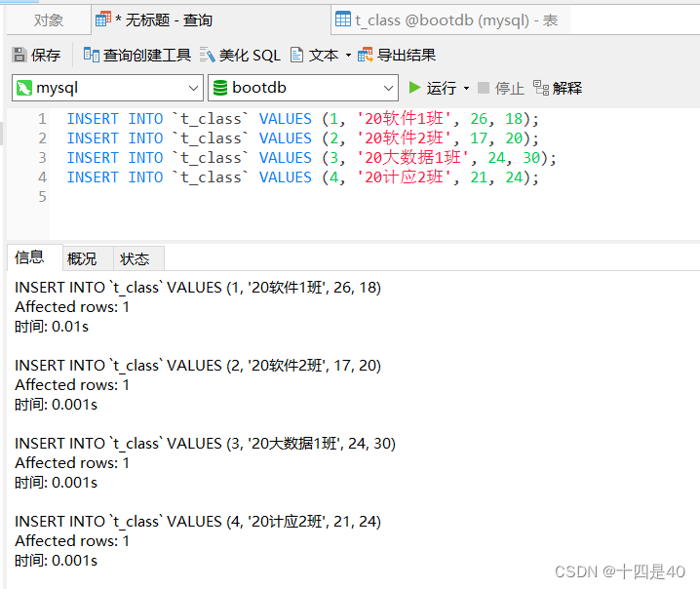Expand the bootdb database dropdown
700x589 pixels.
pos(389,88)
